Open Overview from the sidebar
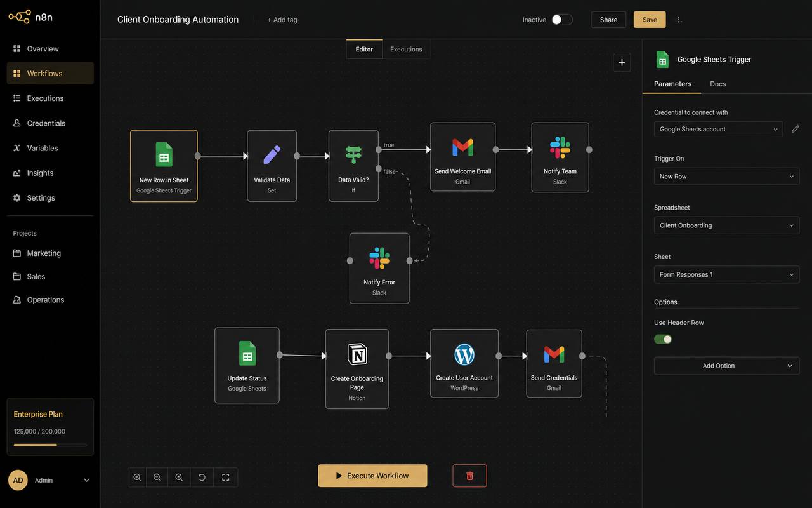Image resolution: width=812 pixels, height=508 pixels. [x=50, y=49]
